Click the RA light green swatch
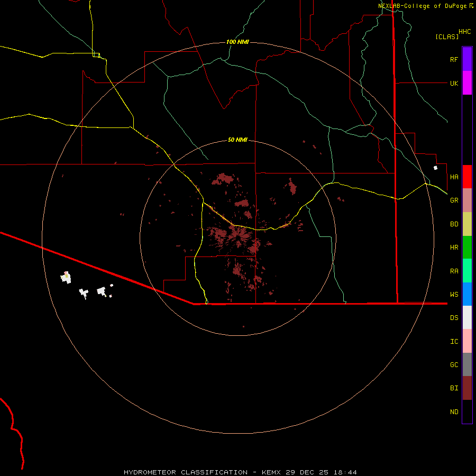 pyautogui.click(x=467, y=271)
